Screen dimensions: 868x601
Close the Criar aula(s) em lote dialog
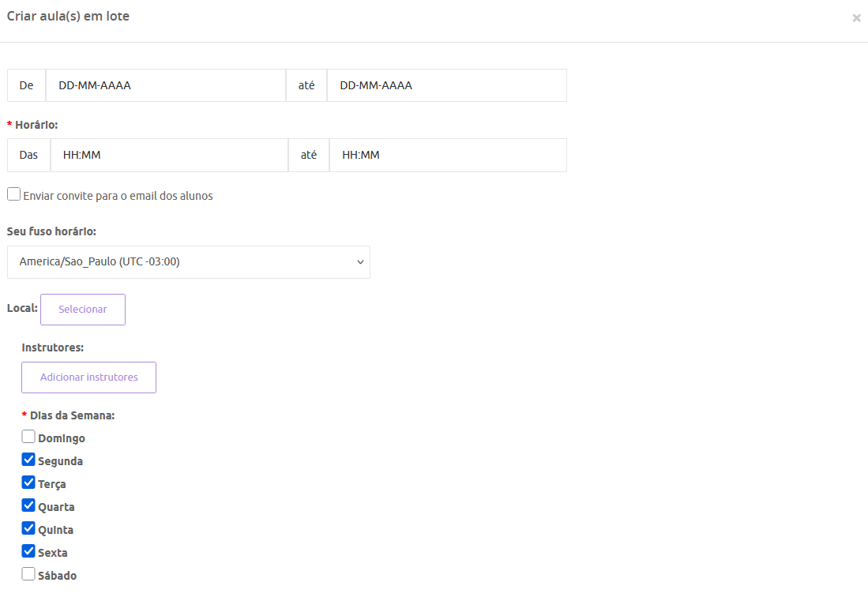click(856, 18)
